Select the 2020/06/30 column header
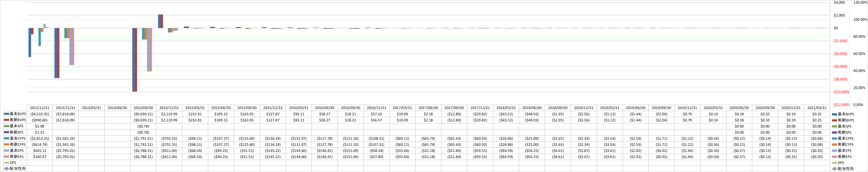 coord(739,108)
